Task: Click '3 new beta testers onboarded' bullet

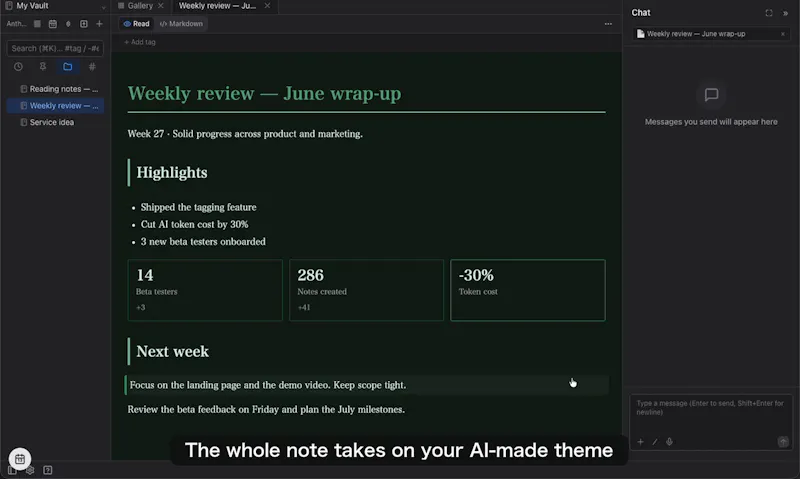Action: 203,242
